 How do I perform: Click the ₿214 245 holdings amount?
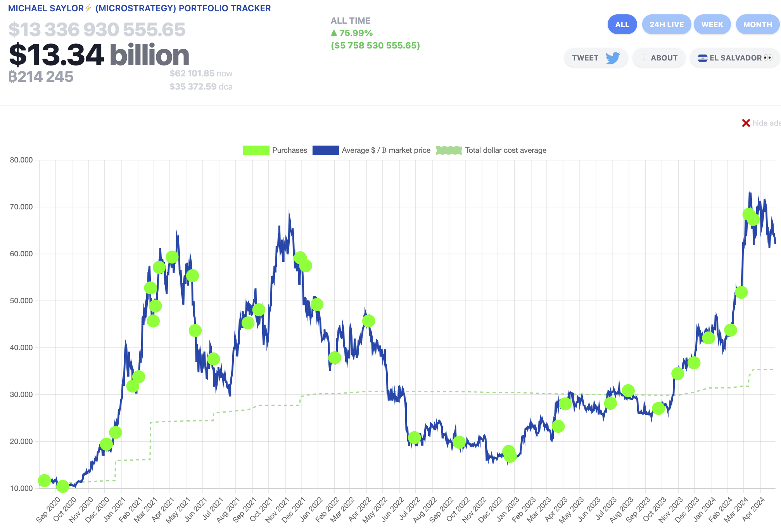click(41, 77)
